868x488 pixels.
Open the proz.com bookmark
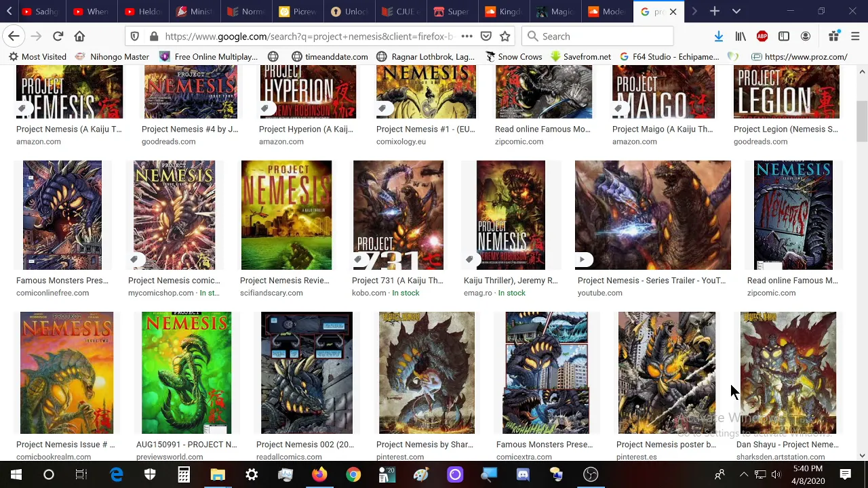pyautogui.click(x=800, y=57)
